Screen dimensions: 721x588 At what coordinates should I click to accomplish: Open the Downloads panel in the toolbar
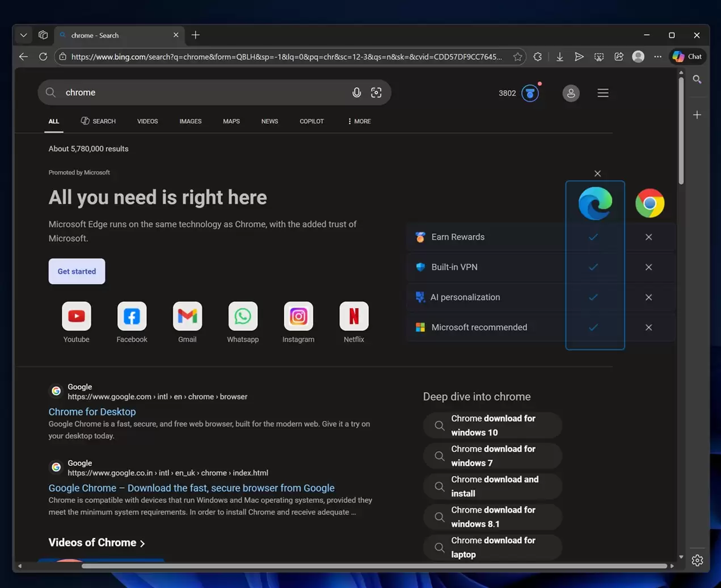point(559,56)
